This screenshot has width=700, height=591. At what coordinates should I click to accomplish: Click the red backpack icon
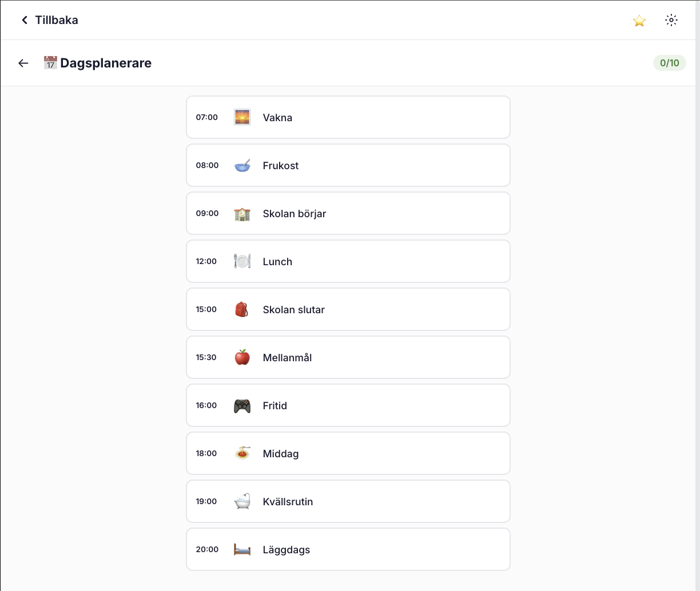click(242, 310)
